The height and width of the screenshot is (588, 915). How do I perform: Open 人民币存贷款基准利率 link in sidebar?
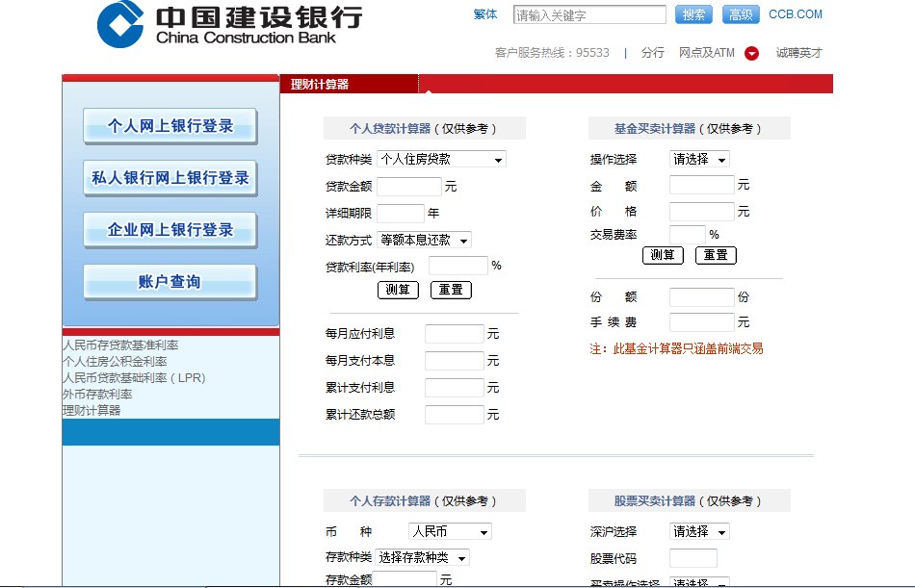120,345
